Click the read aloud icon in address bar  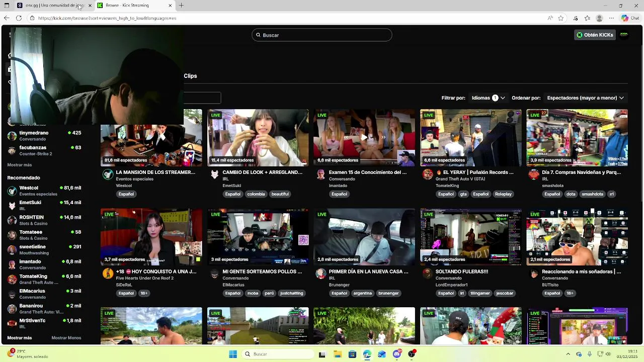click(x=550, y=18)
